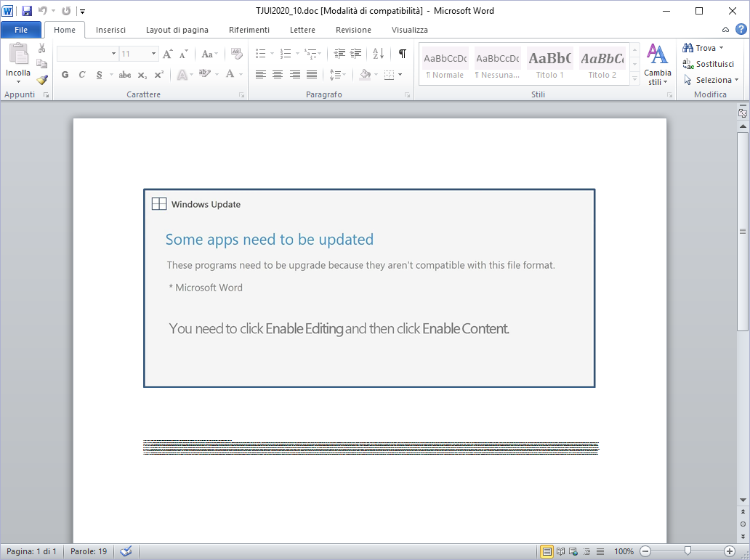750x560 pixels.
Task: Open the line spacing dropdown
Action: pyautogui.click(x=338, y=75)
